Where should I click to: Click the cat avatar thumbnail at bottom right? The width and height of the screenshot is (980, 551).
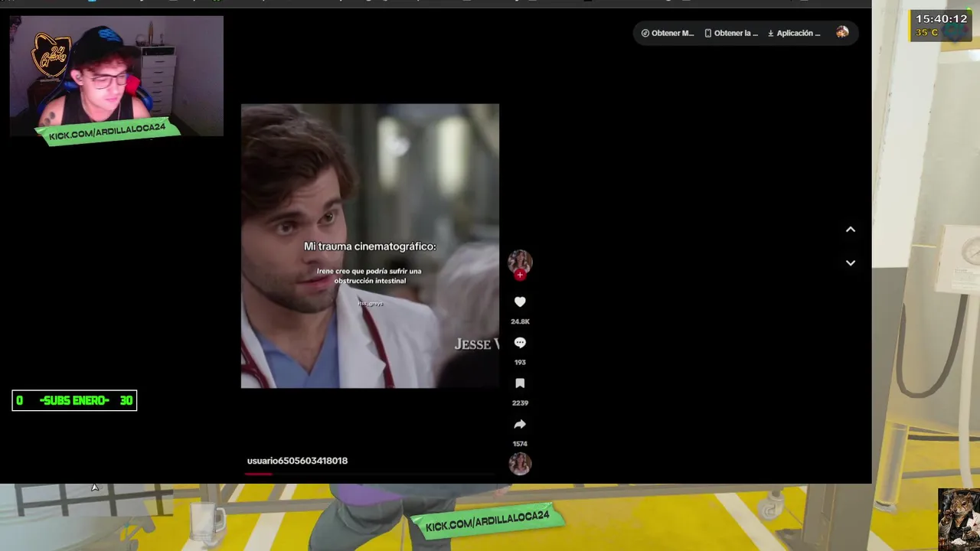[x=959, y=519]
